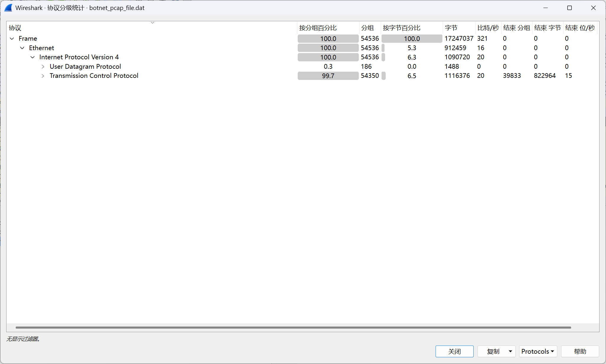This screenshot has width=606, height=364.
Task: Select the User Datagram Protocol row
Action: point(85,67)
